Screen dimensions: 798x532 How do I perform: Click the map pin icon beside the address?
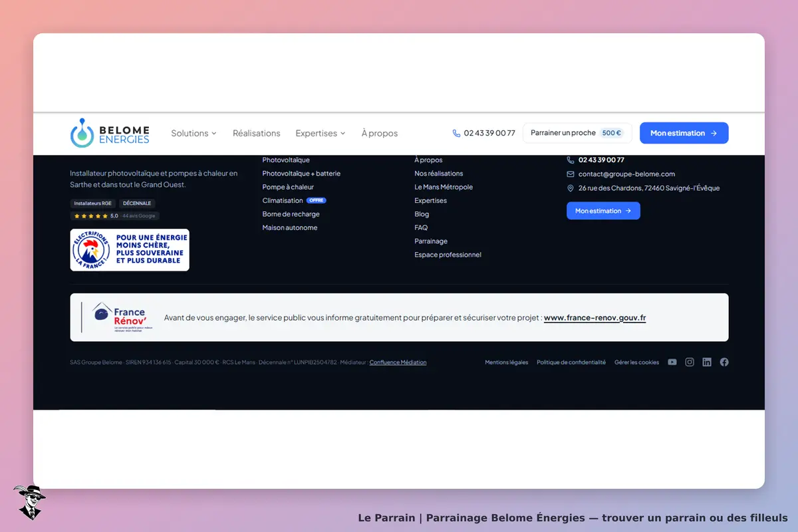tap(571, 188)
